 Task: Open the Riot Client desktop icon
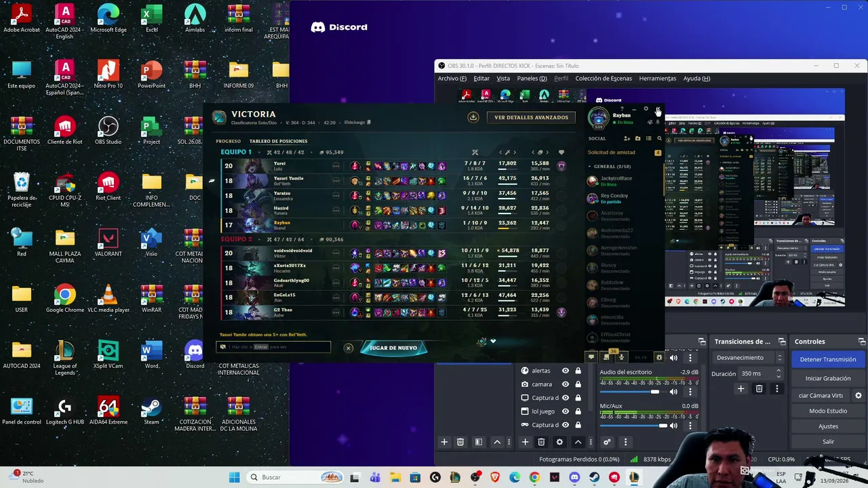[x=108, y=188]
